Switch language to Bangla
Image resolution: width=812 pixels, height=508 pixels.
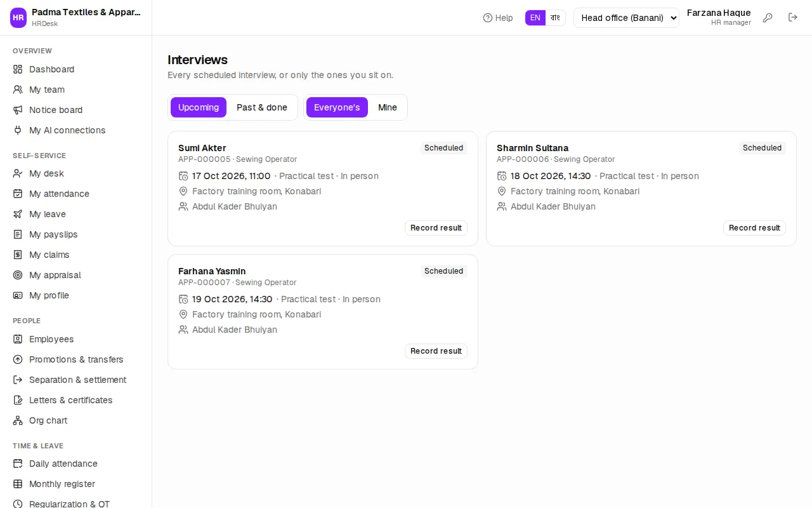(555, 18)
